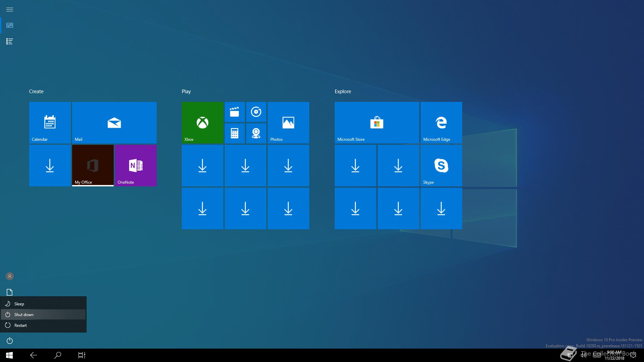Open the Microsoft Edge tile

tap(441, 123)
